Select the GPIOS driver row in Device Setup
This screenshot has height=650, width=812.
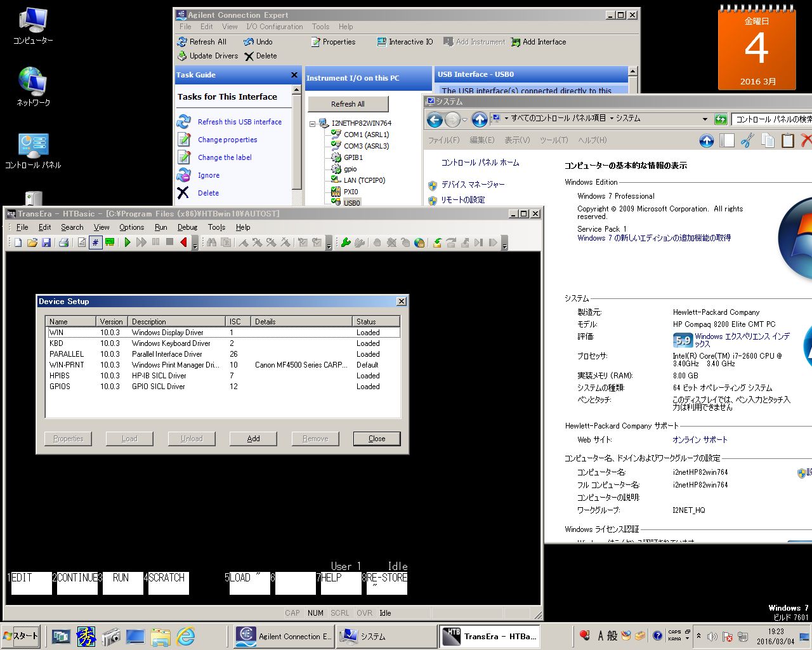[x=223, y=387]
